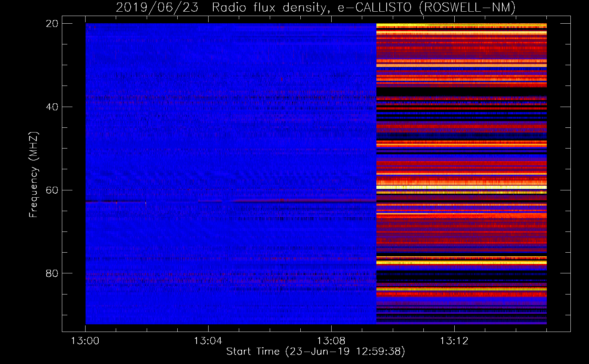Click the 13:12 time tick label
Image resolution: width=589 pixels, height=364 pixels.
[x=454, y=341]
